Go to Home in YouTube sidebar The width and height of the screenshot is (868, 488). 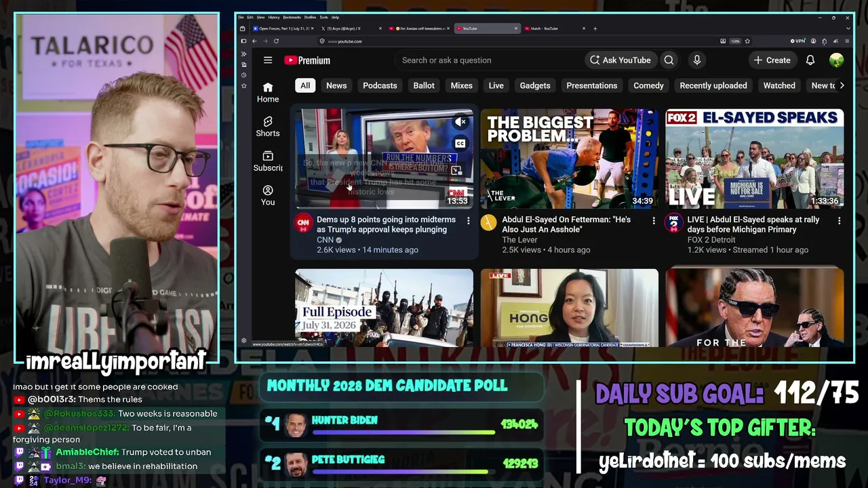click(x=268, y=92)
